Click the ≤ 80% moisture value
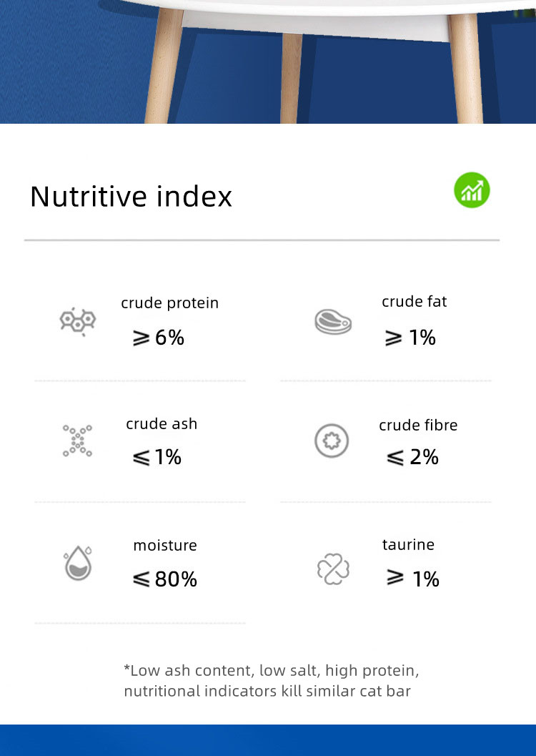Image resolution: width=536 pixels, height=756 pixels. (x=165, y=579)
